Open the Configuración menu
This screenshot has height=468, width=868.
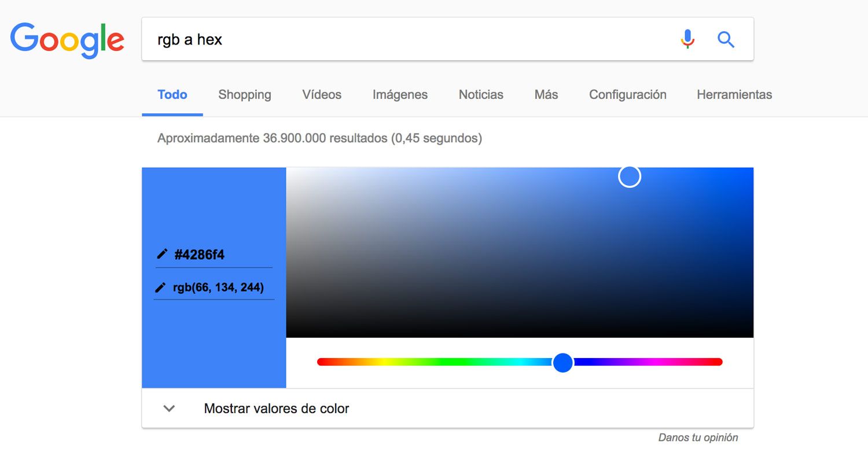627,94
